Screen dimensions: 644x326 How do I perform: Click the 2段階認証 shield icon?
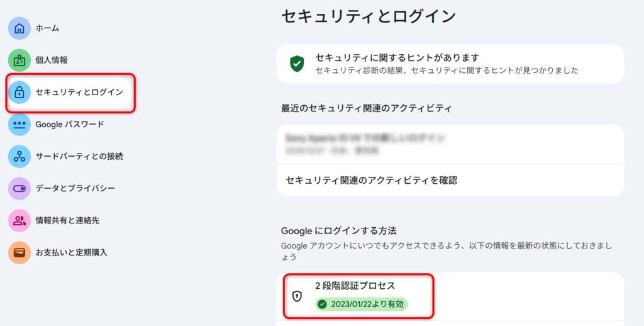click(297, 296)
